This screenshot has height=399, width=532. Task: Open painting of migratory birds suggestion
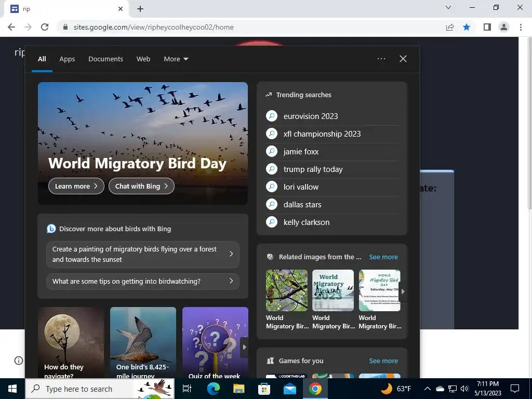(142, 254)
